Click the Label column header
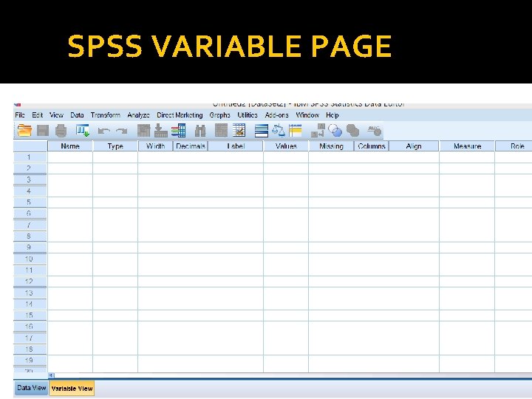Image resolution: width=532 pixels, height=399 pixels. pos(236,146)
